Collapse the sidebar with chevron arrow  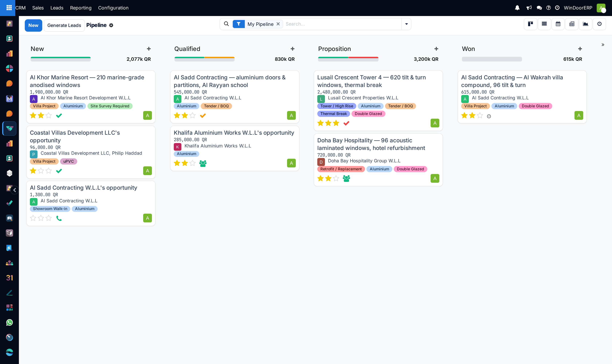click(x=15, y=190)
